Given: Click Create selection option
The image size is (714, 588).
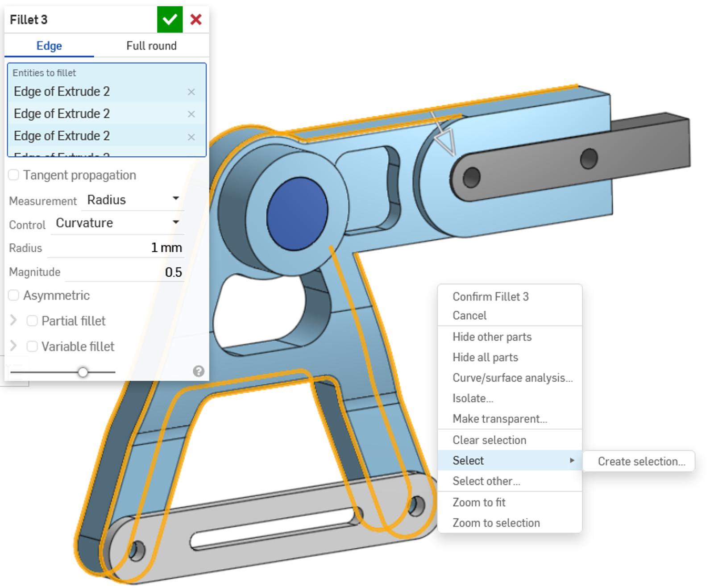Looking at the screenshot, I should [641, 461].
